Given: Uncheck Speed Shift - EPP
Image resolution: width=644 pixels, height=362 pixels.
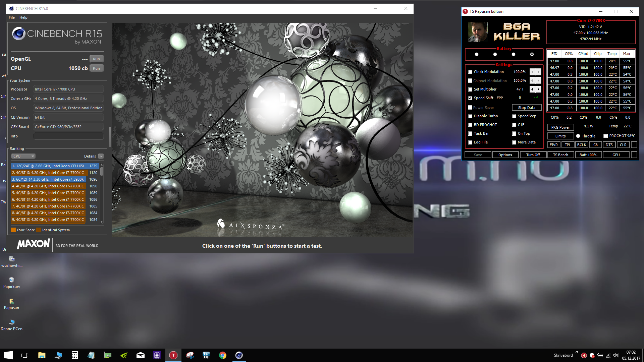Looking at the screenshot, I should click(470, 98).
